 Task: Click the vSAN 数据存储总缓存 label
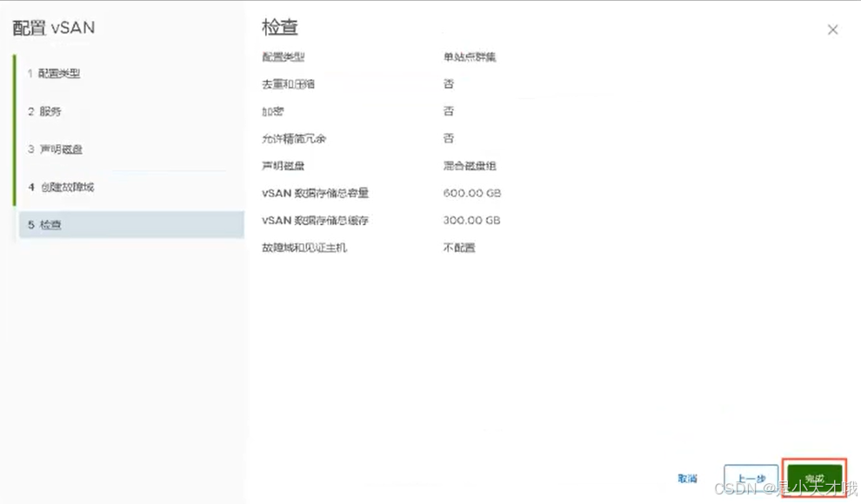pyautogui.click(x=315, y=221)
